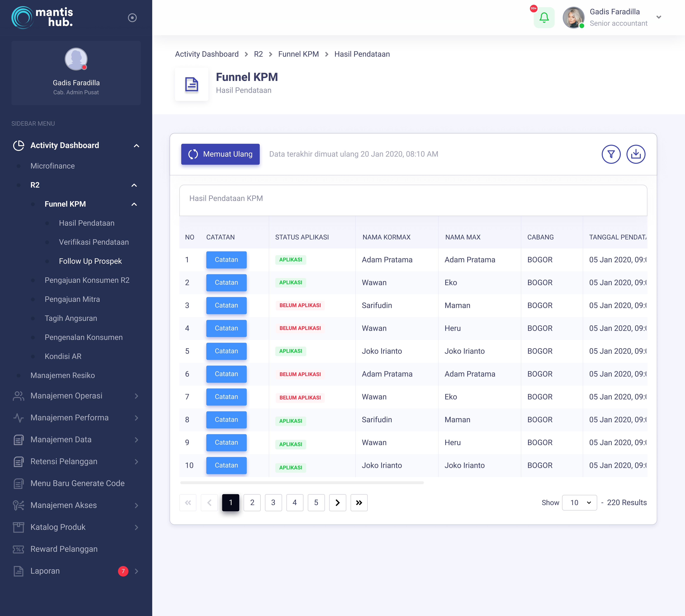Collapse the R2 submenu
The height and width of the screenshot is (616, 685).
pyautogui.click(x=134, y=185)
